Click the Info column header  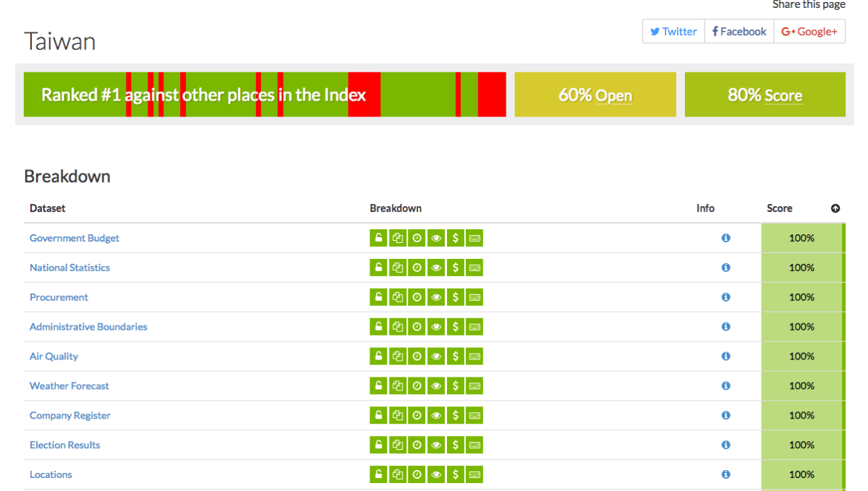[705, 208]
